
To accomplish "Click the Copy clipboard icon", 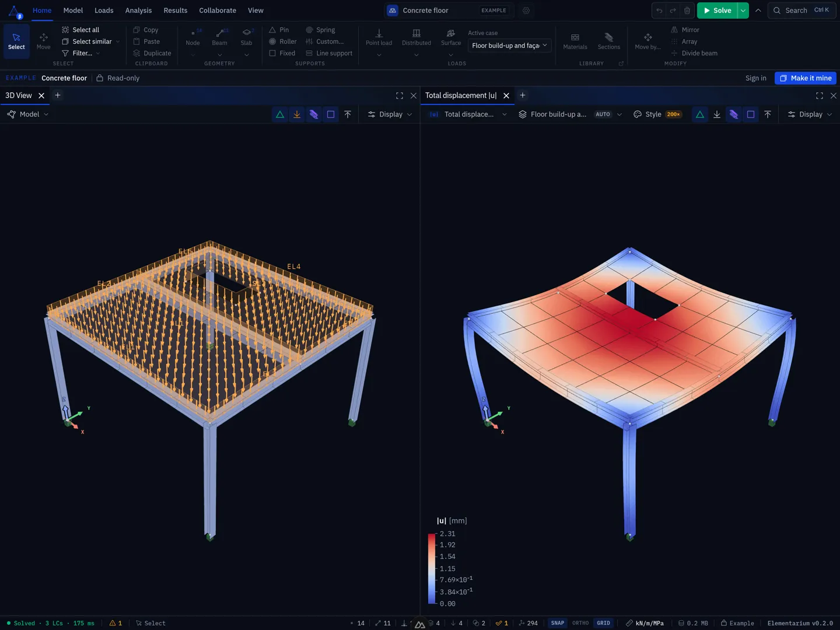I will pos(136,30).
